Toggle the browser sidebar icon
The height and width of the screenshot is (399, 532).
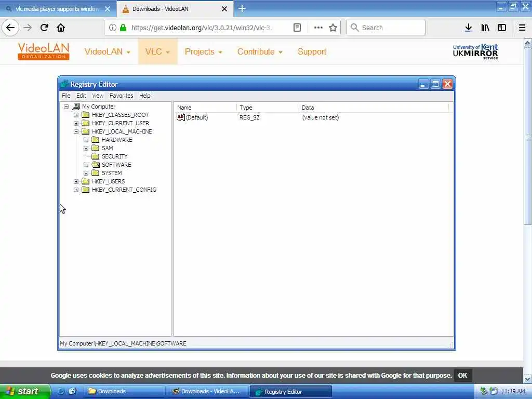[502, 28]
